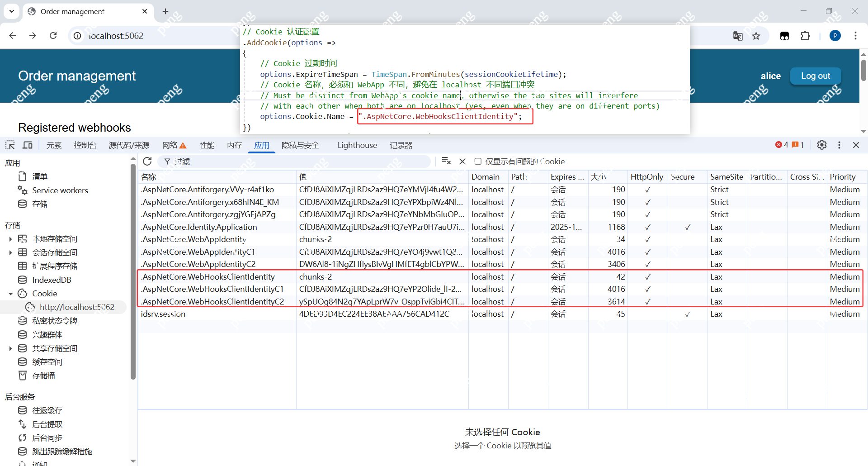Viewport: 868px width, 466px height.
Task: Click the browser forward arrow
Action: click(33, 36)
